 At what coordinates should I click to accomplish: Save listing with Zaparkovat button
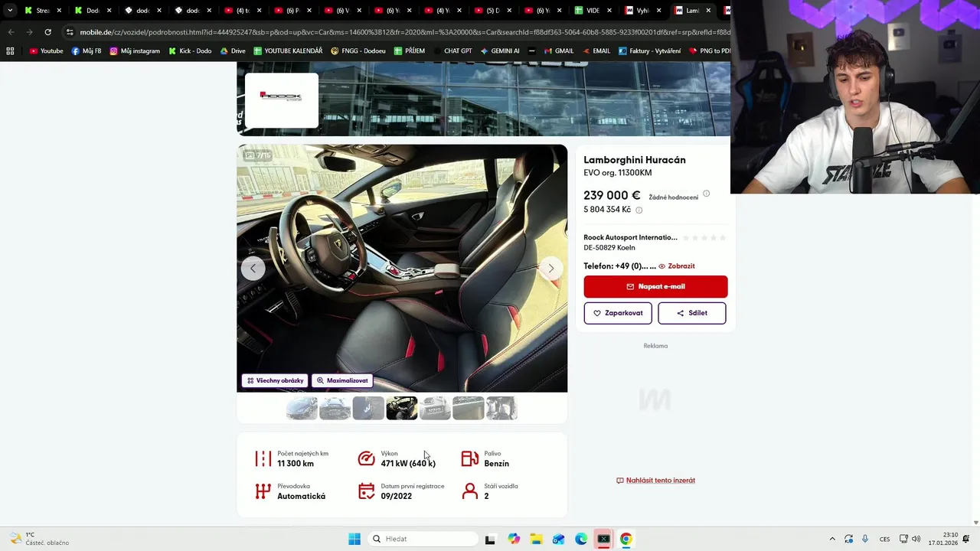[618, 313]
